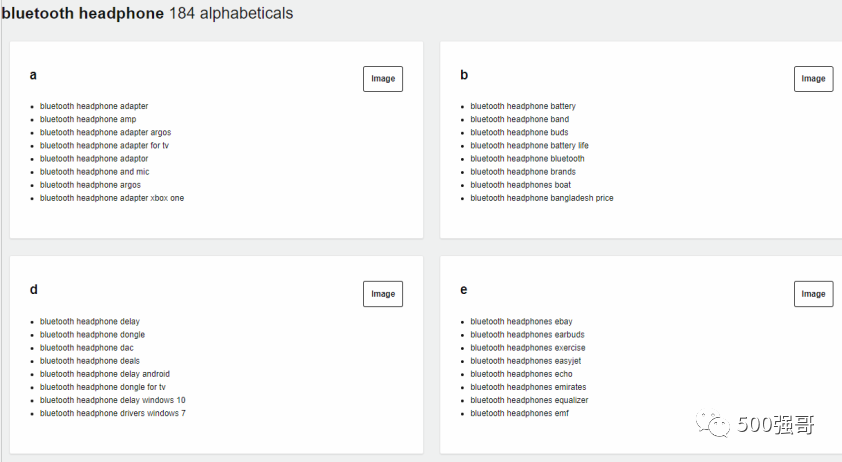
Task: Click 'bluetooth headphones emf' keyword
Action: [x=519, y=413]
